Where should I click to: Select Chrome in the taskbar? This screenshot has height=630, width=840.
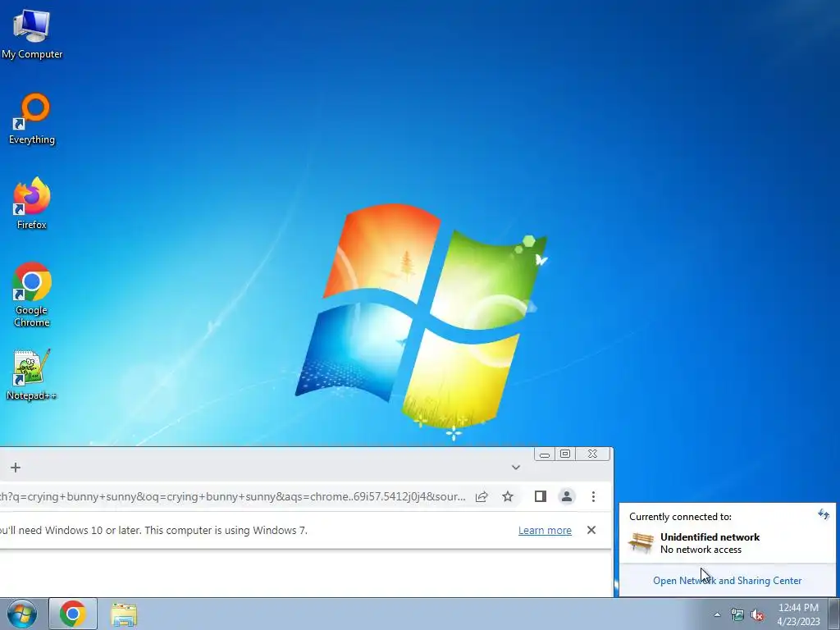[x=73, y=614]
